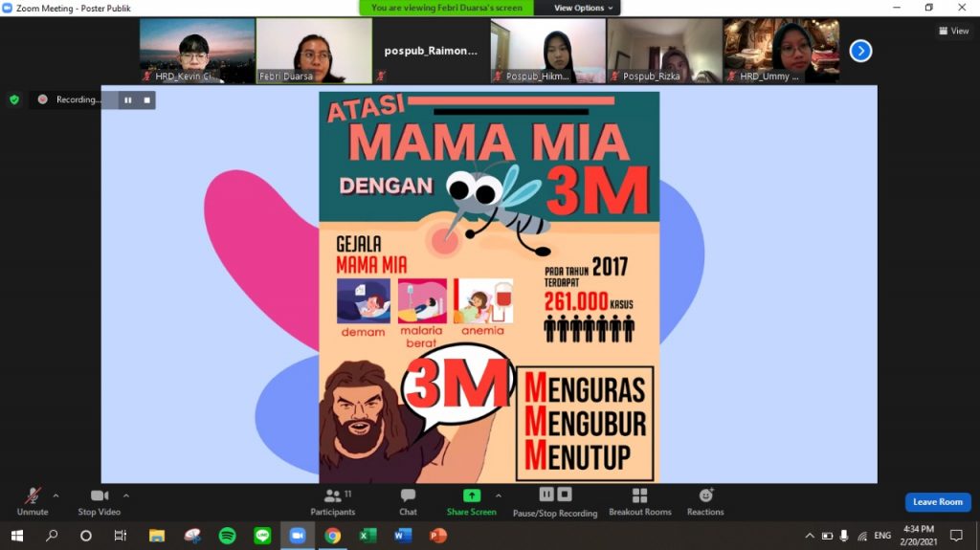Select Pospub_Hikm video thumbnail
This screenshot has height=550, width=980.
[548, 51]
